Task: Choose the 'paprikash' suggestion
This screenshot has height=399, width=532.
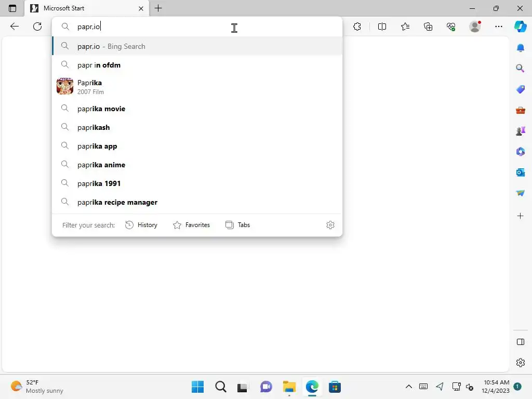Action: click(197, 127)
